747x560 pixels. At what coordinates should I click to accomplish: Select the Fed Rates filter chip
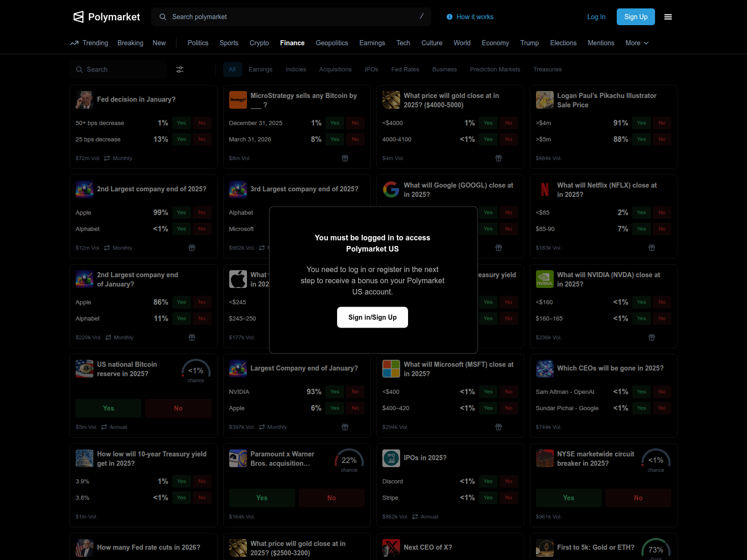405,70
